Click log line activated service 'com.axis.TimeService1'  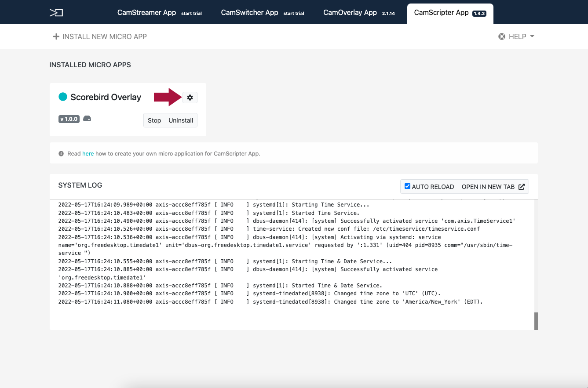click(287, 221)
